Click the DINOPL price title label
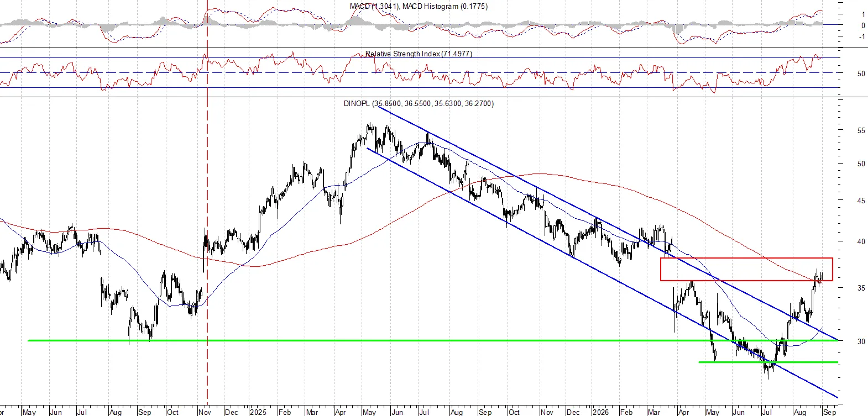This screenshot has height=416, width=868. (419, 103)
